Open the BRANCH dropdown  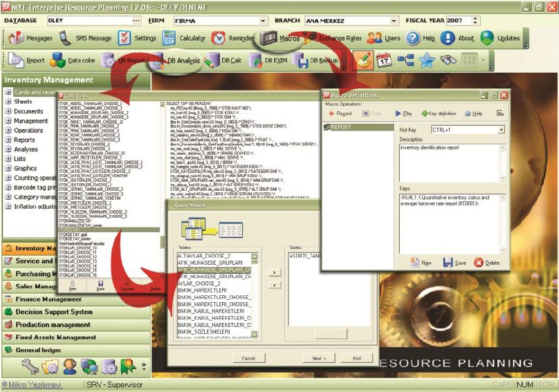click(394, 21)
